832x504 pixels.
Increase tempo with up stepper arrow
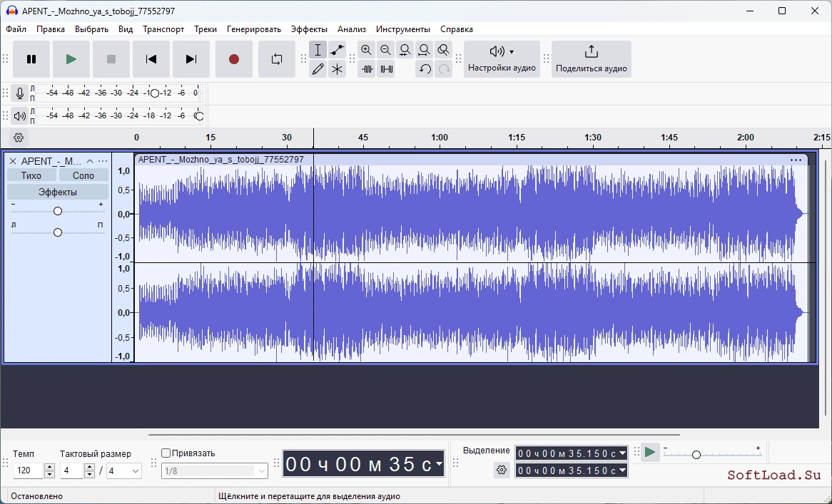(49, 467)
